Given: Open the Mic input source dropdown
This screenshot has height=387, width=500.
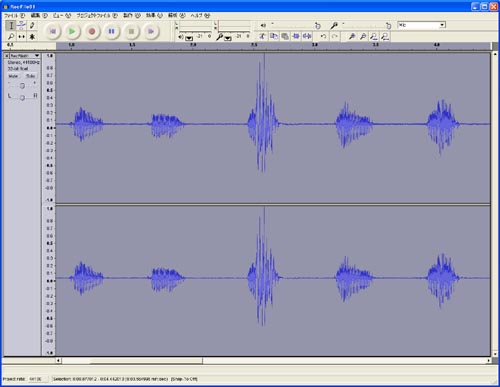Looking at the screenshot, I should [422, 25].
